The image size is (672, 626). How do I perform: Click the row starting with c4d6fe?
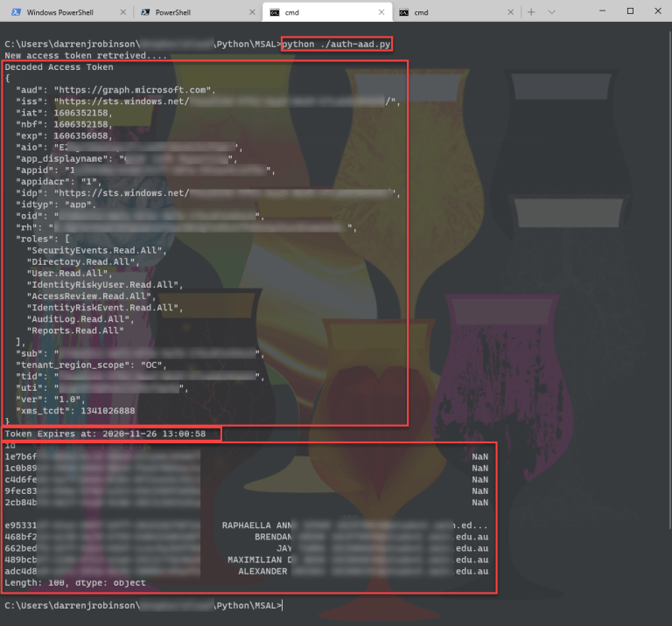pos(247,480)
